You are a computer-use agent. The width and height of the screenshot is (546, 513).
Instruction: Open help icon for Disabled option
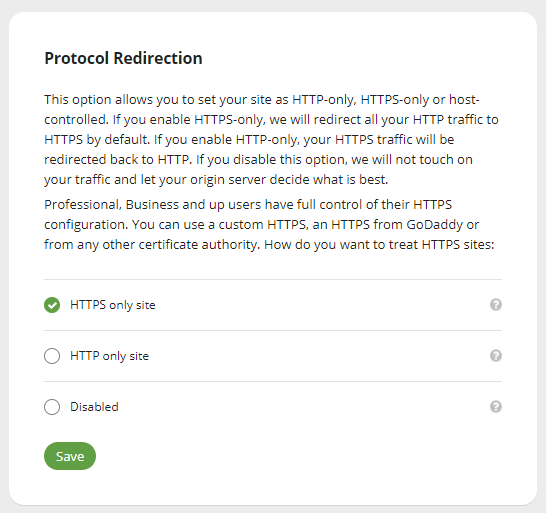[x=496, y=406]
